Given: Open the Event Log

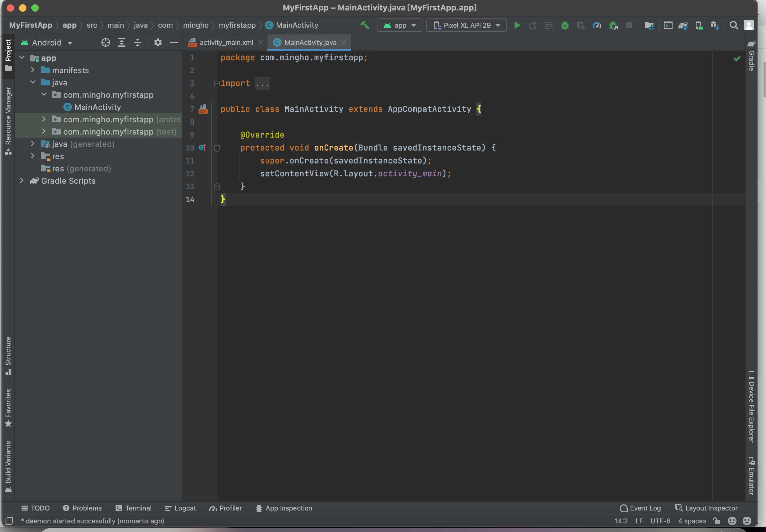Looking at the screenshot, I should [640, 508].
